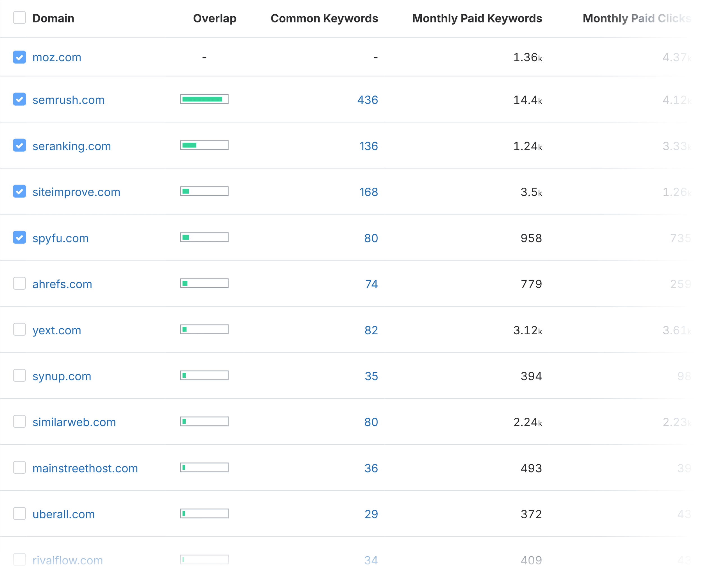Check the similarweb.com checkbox

click(19, 421)
